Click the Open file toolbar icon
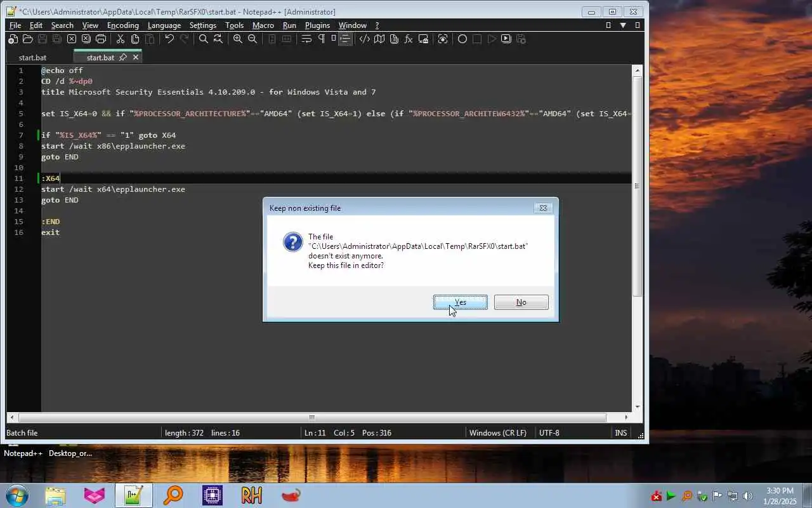The width and height of the screenshot is (812, 508). click(27, 39)
